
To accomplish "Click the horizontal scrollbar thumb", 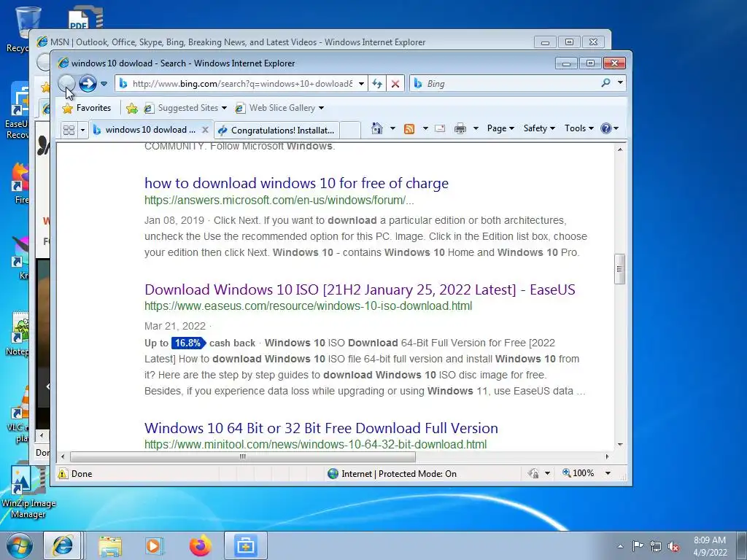I will coord(242,456).
